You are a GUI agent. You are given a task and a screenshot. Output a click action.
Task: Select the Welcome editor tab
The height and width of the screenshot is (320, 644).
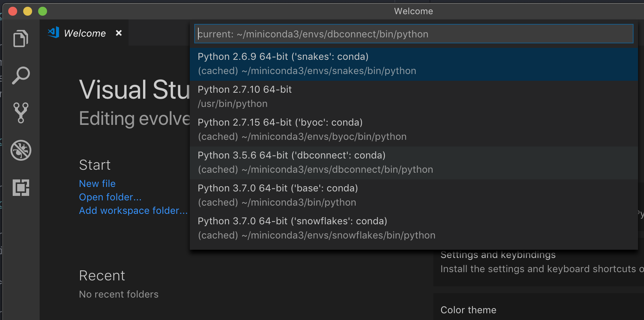tap(85, 33)
